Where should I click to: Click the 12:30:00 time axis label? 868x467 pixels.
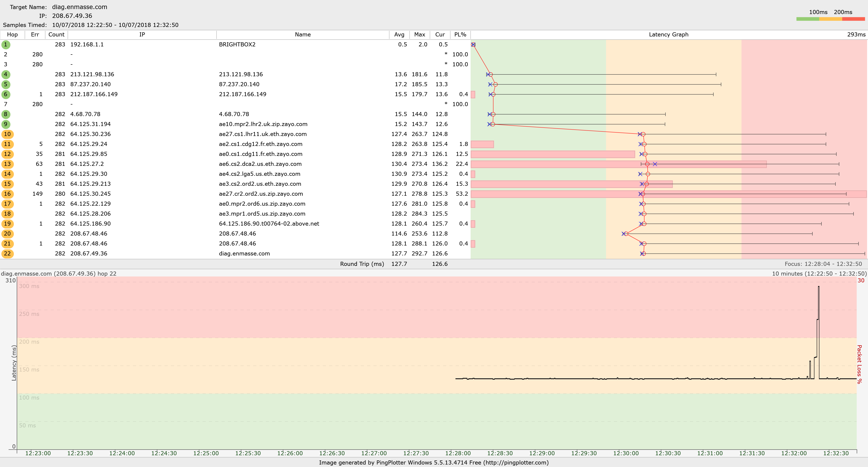click(626, 453)
